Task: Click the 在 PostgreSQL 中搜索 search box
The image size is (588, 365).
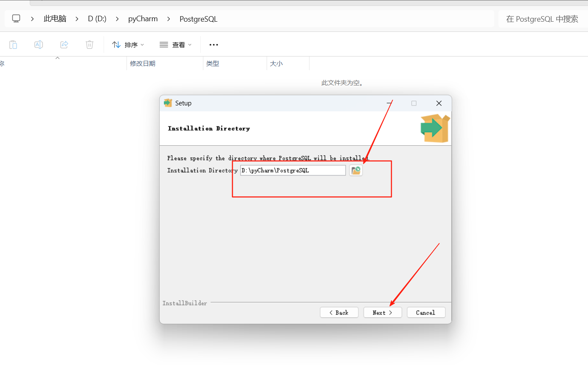Action: pyautogui.click(x=543, y=19)
